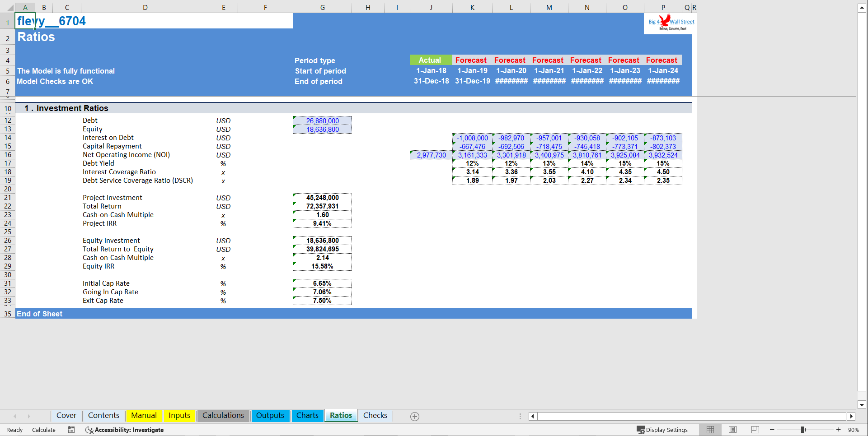Open Page Break Preview
The image size is (868, 436).
755,430
